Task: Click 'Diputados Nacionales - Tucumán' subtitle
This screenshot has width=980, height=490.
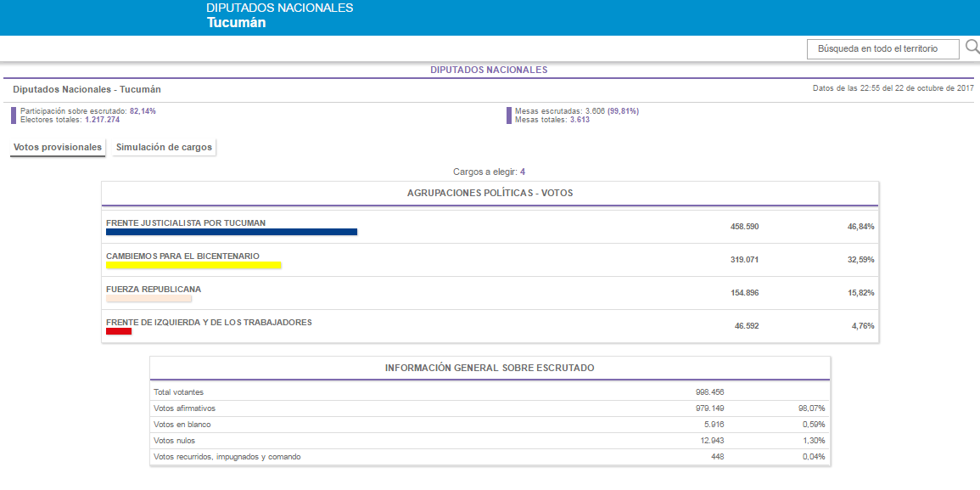Action: click(x=87, y=89)
